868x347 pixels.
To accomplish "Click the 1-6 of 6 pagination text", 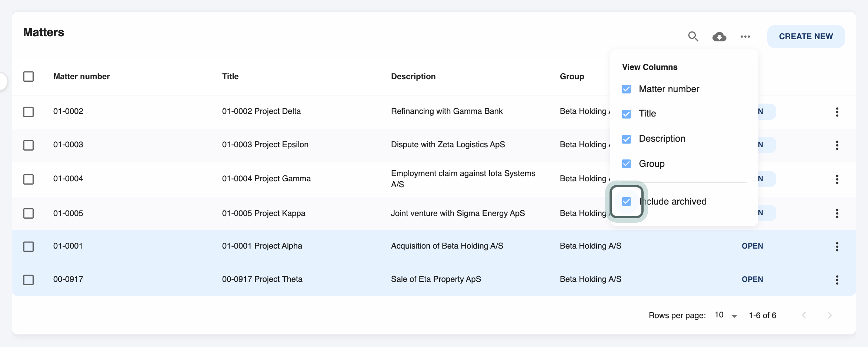I will [x=762, y=316].
